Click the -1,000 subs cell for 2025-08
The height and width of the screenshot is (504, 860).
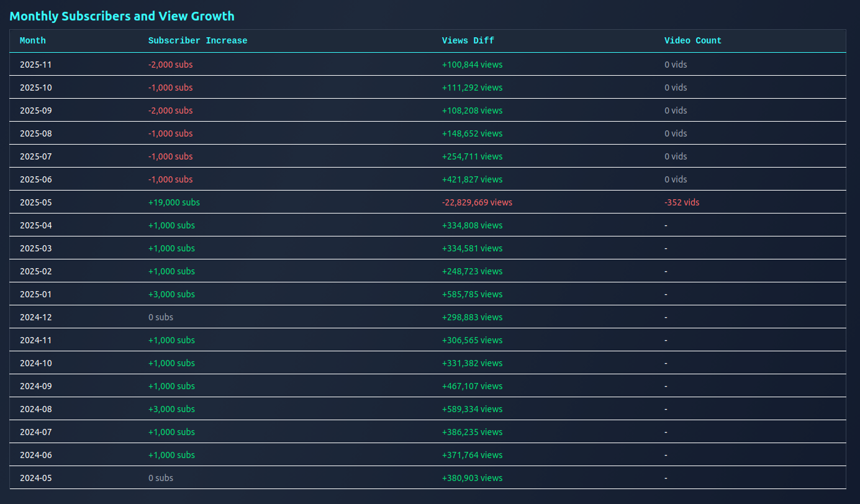pos(171,133)
